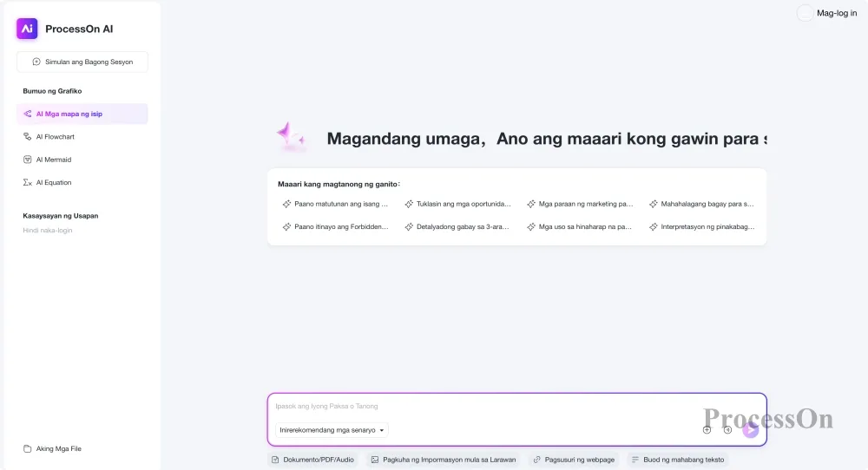The height and width of the screenshot is (470, 868).
Task: Select the Buod ng mahabang teksto option
Action: point(678,460)
